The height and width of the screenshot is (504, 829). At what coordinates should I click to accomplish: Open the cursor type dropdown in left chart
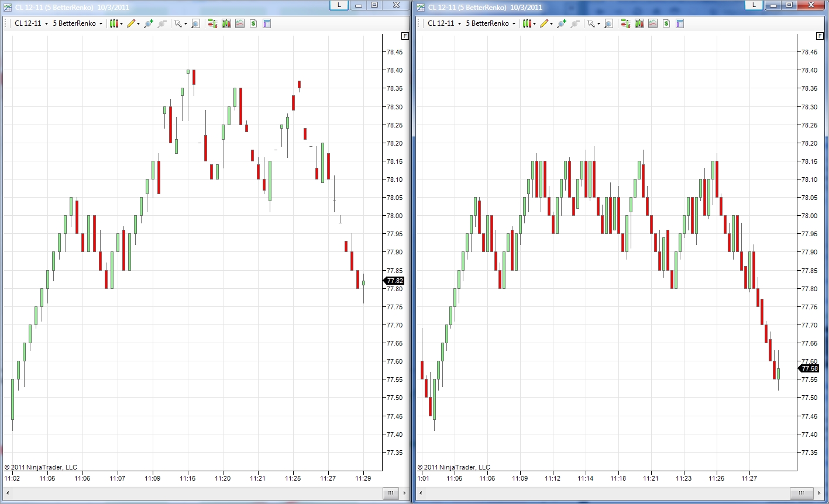181,23
